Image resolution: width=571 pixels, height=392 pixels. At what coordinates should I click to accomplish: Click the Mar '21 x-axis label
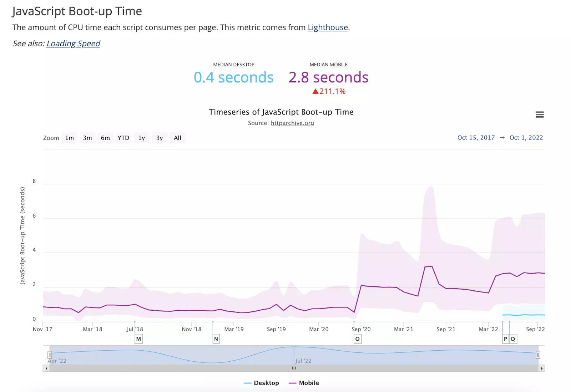(x=404, y=329)
